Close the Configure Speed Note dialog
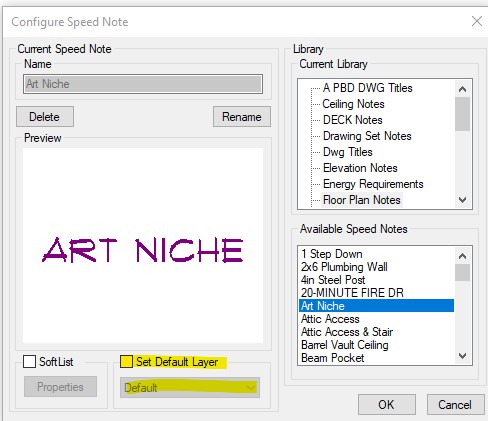 tap(477, 21)
